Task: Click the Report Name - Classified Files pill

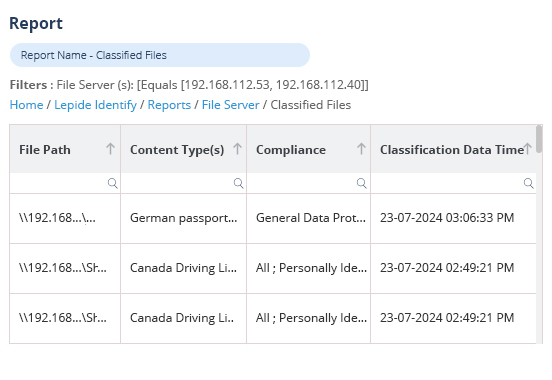Action: coord(160,55)
